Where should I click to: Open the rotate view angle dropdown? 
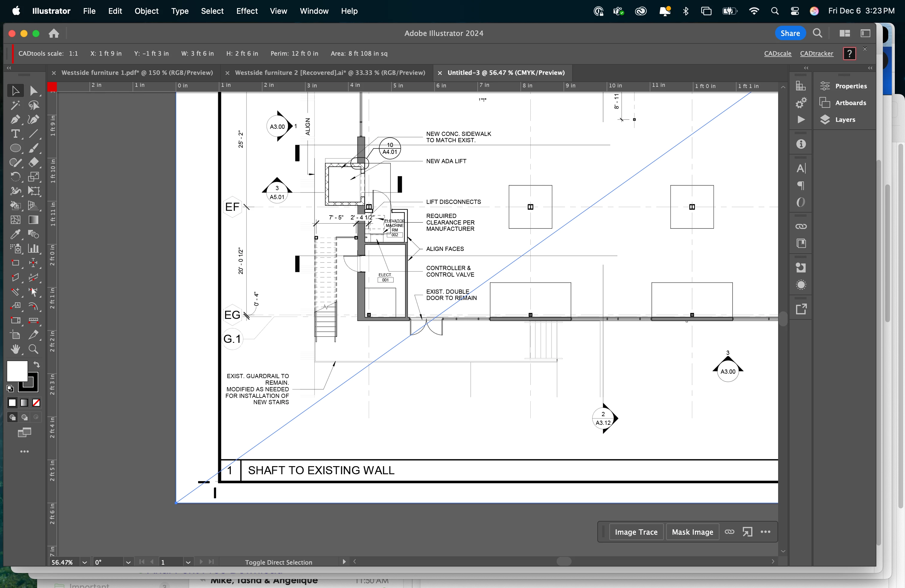(128, 562)
